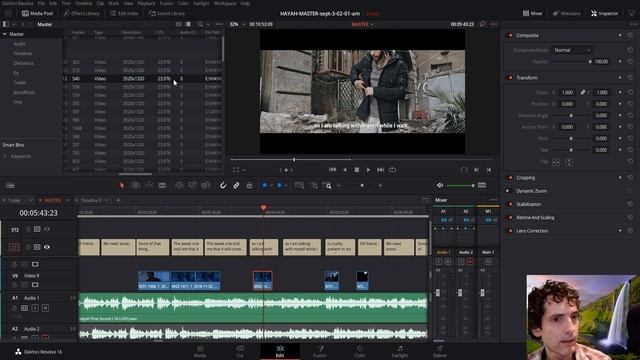640x360 pixels.
Task: Switch media pool to list view
Action: (x=188, y=24)
